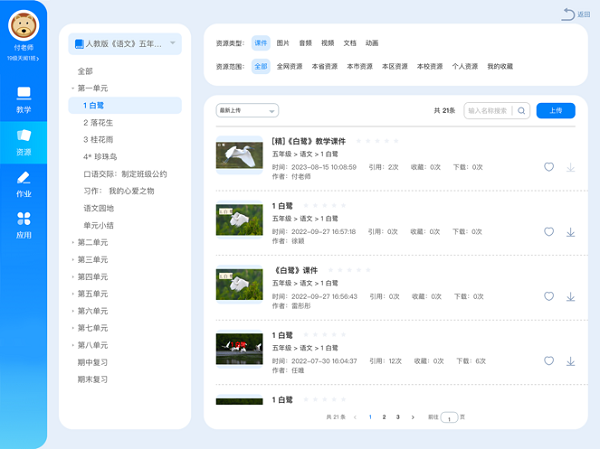Select 全网资源 resource scope

pos(290,66)
